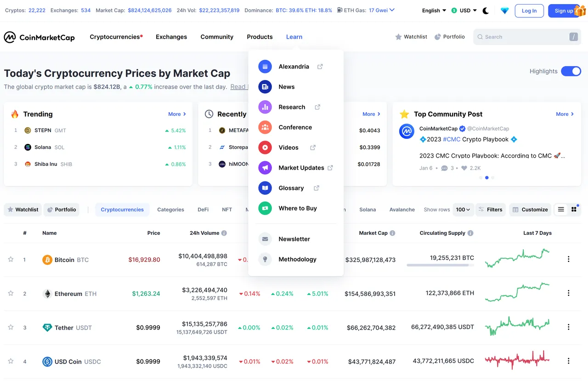Open the Bitcoin row three-dot menu
The width and height of the screenshot is (588, 381).
click(x=568, y=259)
